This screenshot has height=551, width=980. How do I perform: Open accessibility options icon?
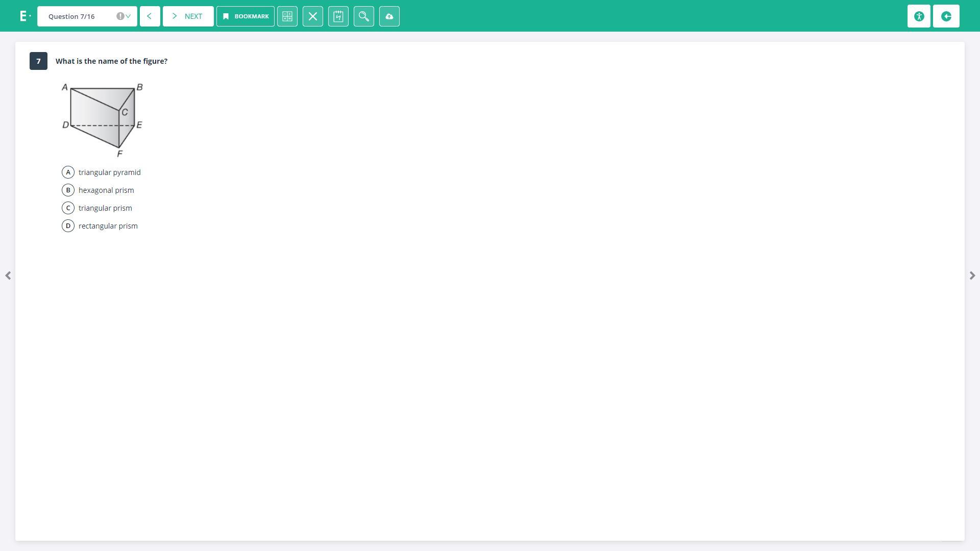point(919,16)
